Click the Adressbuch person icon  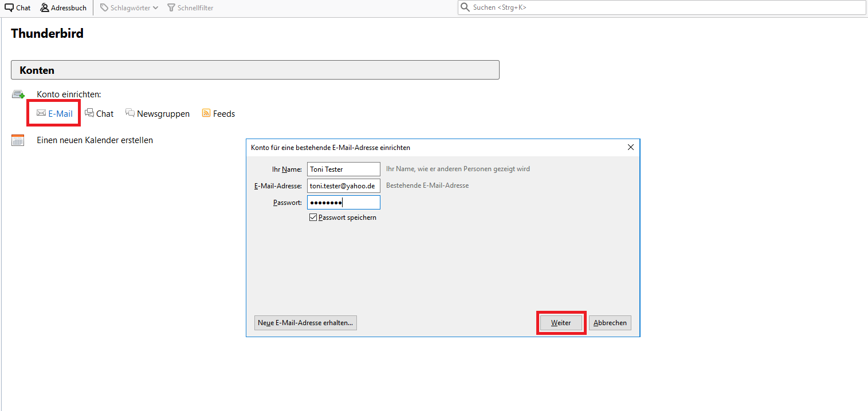pos(44,8)
